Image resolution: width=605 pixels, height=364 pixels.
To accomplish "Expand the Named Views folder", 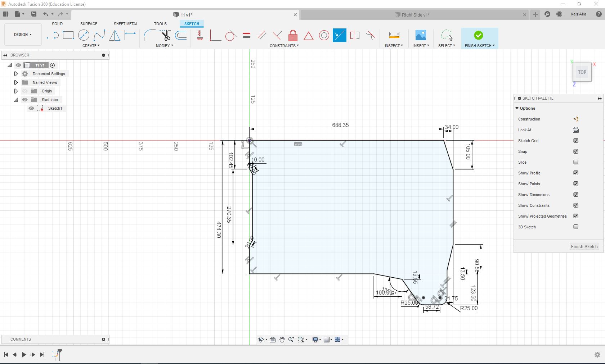I will point(16,82).
